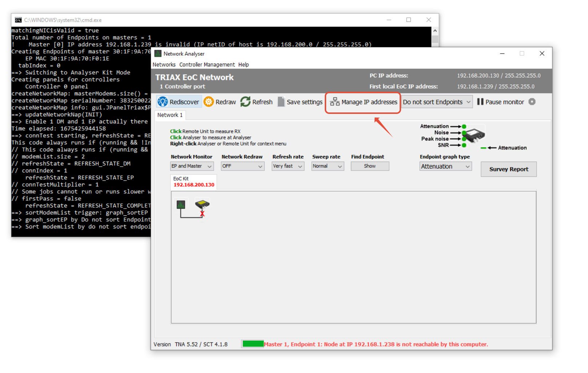Image resolution: width=588 pixels, height=373 pixels.
Task: Select the Network 1 tab
Action: [x=170, y=115]
